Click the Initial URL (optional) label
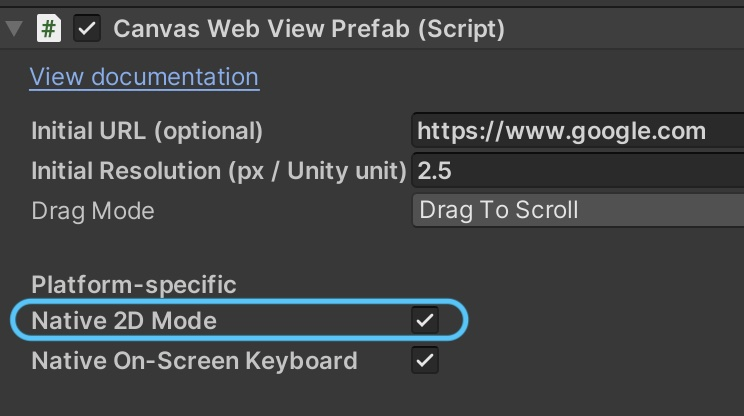The height and width of the screenshot is (416, 744). coord(147,131)
